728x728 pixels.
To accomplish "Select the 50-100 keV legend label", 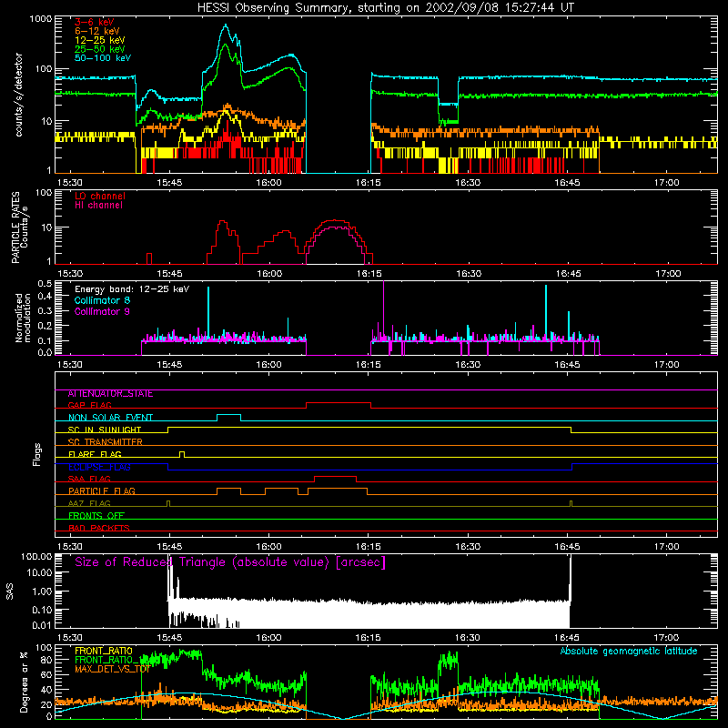I will coord(103,58).
